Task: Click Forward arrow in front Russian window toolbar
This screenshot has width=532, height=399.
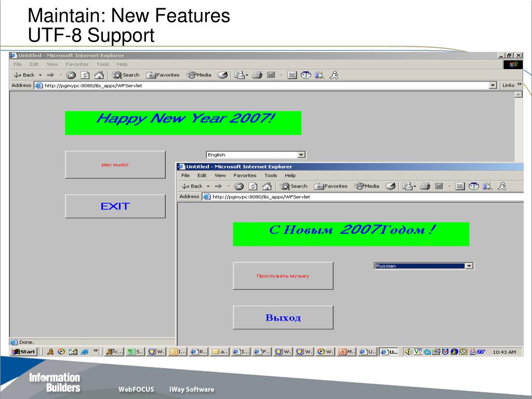Action: [219, 187]
